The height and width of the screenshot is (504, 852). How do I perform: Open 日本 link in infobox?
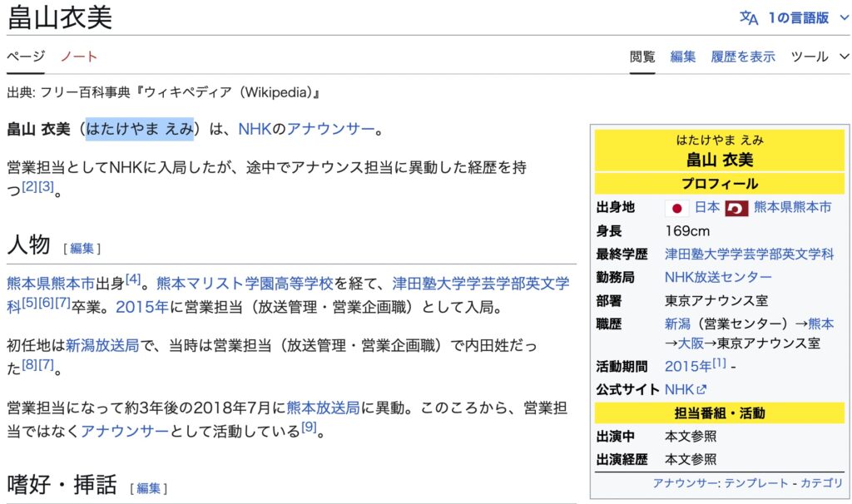tap(707, 207)
